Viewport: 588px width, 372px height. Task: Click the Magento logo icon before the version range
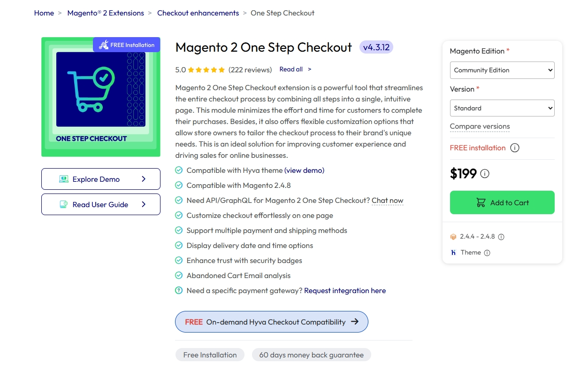click(x=453, y=237)
